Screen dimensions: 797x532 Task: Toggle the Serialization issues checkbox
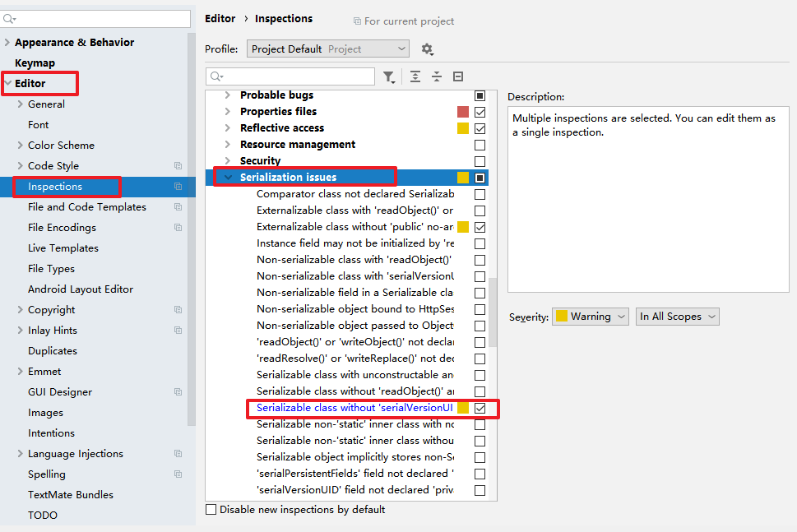(480, 178)
